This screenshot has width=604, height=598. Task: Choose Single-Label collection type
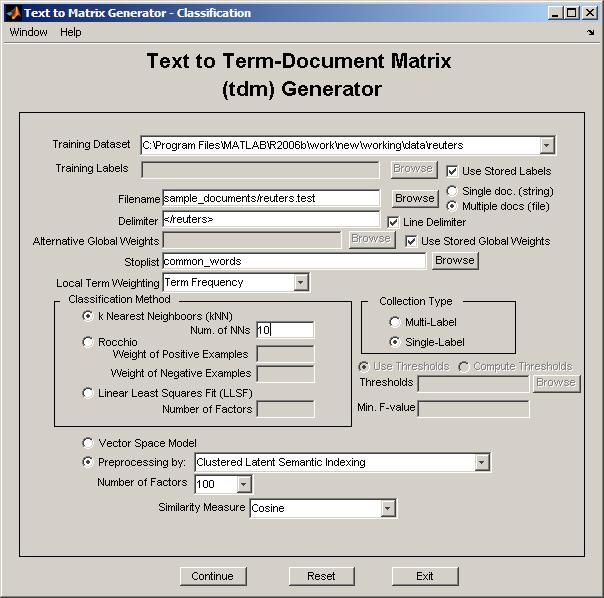(394, 342)
